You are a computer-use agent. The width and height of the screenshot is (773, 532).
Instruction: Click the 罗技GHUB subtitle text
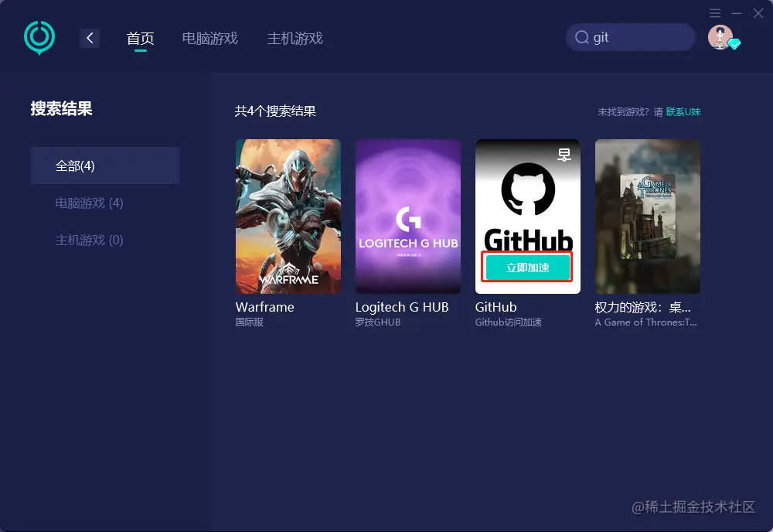(378, 322)
